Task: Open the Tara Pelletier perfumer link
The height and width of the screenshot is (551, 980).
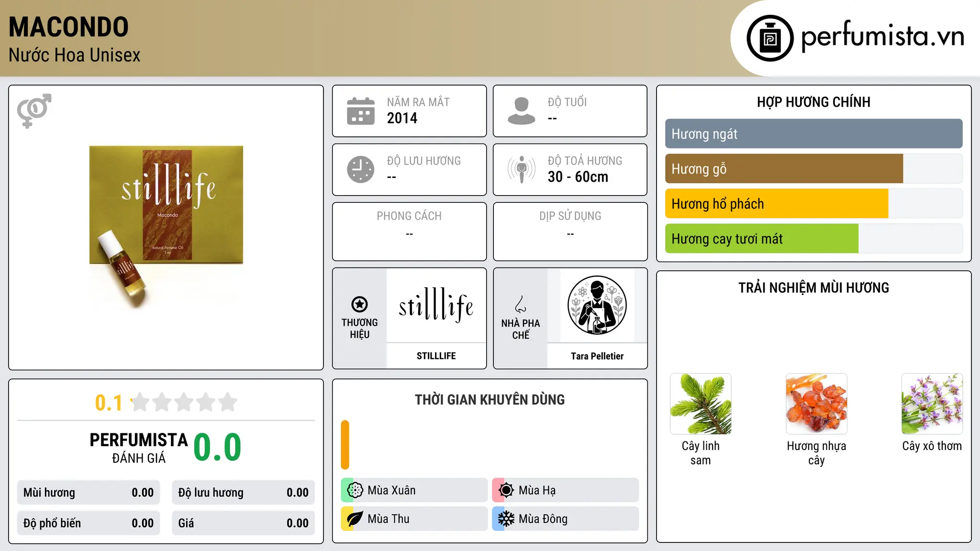Action: point(597,356)
